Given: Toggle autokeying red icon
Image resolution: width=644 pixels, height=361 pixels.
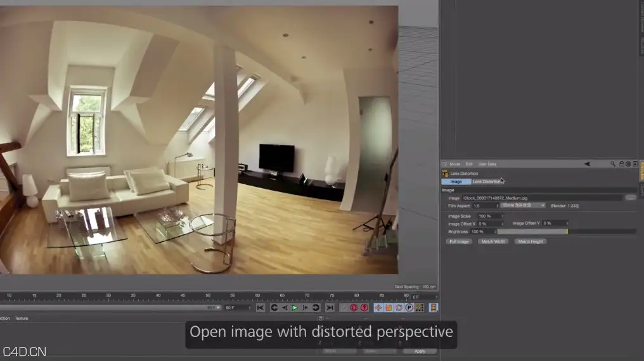Looking at the screenshot, I should (354, 308).
